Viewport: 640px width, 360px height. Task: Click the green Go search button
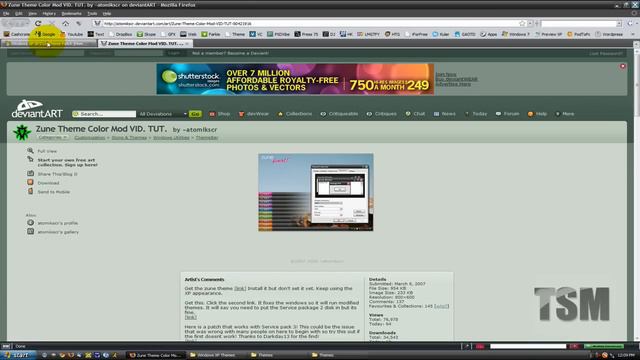(x=195, y=114)
